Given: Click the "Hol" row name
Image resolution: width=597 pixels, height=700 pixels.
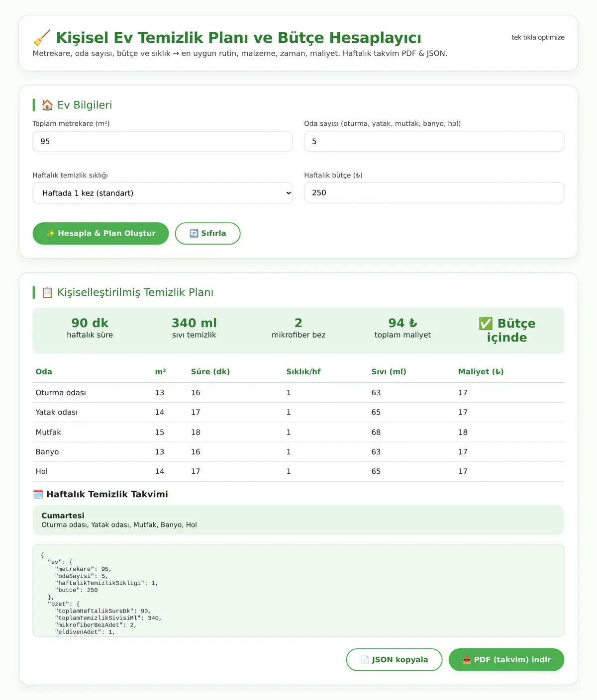Looking at the screenshot, I should (42, 471).
